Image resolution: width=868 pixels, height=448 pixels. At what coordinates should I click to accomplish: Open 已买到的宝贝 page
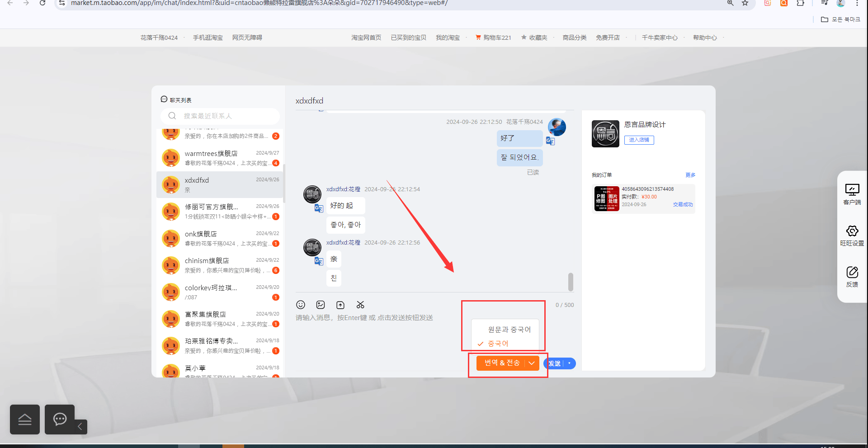[x=408, y=38]
